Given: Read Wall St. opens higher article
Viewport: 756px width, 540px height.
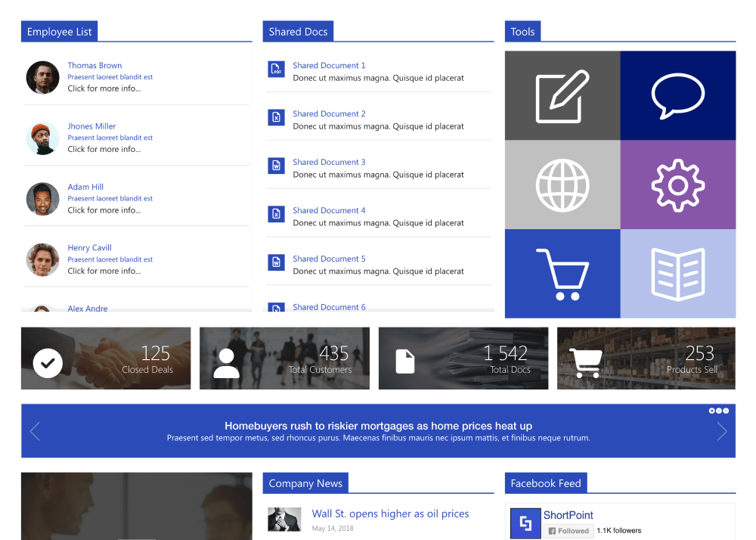Looking at the screenshot, I should point(390,514).
